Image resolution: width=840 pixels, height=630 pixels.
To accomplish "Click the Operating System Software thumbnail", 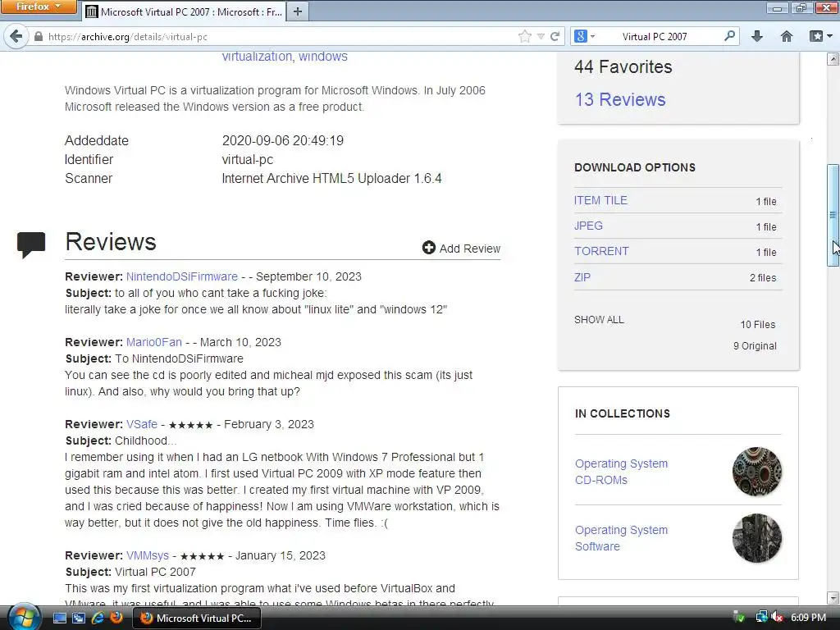I will click(757, 538).
